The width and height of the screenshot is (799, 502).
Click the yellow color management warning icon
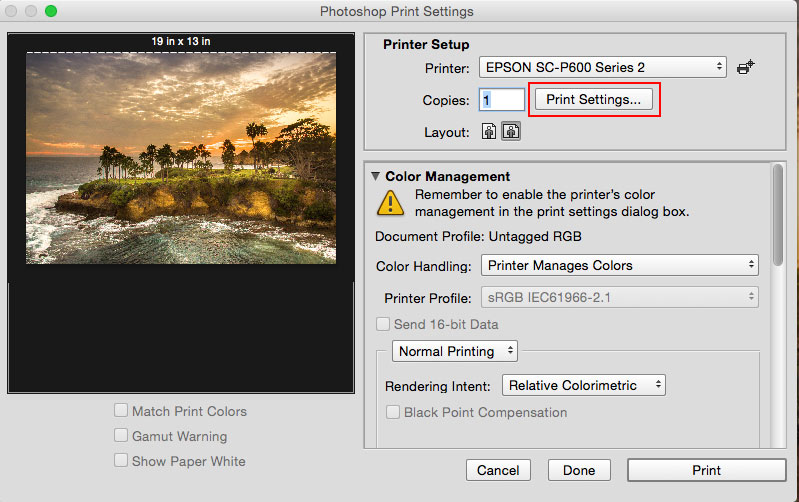[390, 203]
